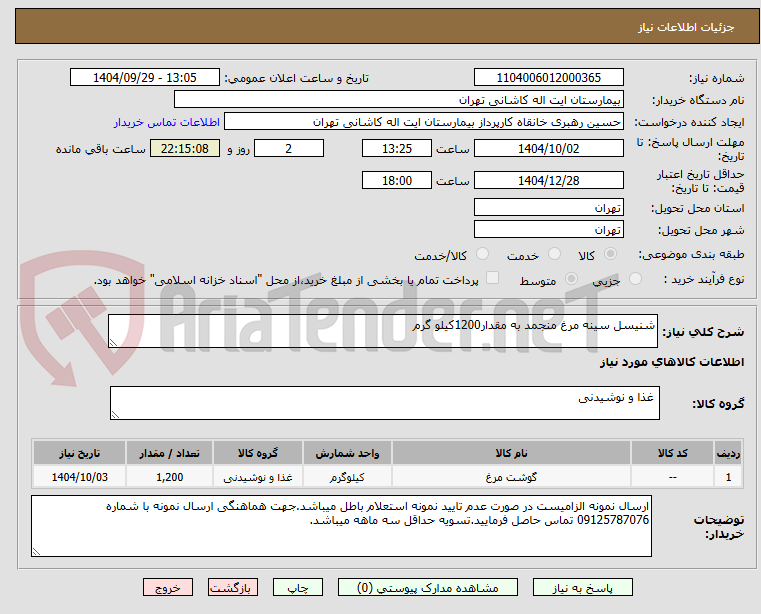Toggle اسناد خزانه اسلامی payment checkbox

click(492, 278)
